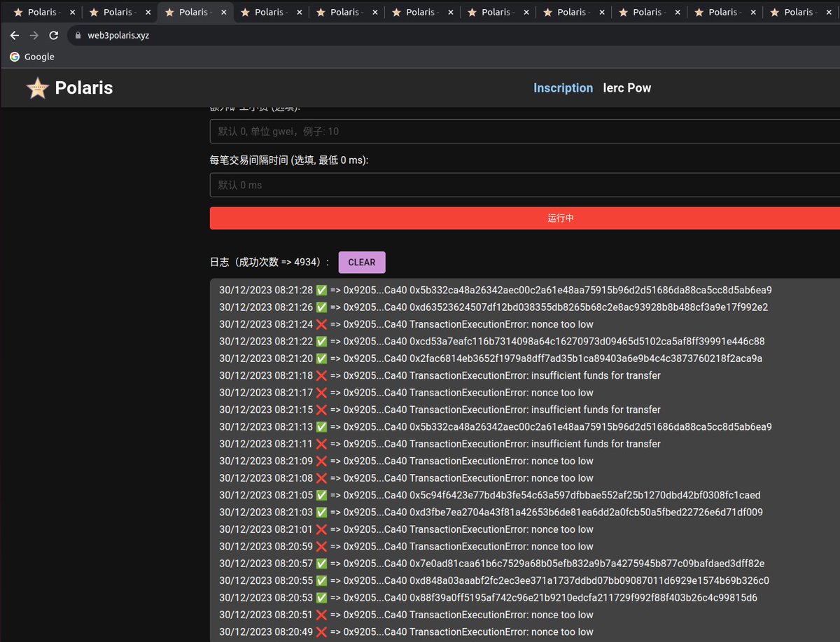Select the hash 0xd63523624507... in the 08:21:26 entry

click(589, 307)
